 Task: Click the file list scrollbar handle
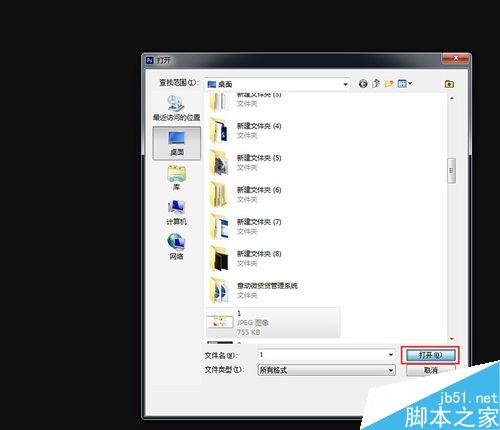[452, 171]
